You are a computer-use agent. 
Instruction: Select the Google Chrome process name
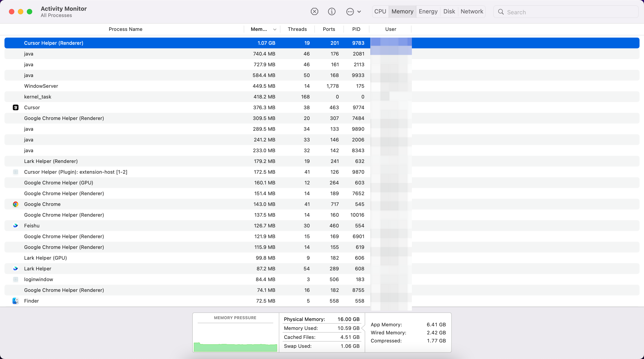pos(42,204)
